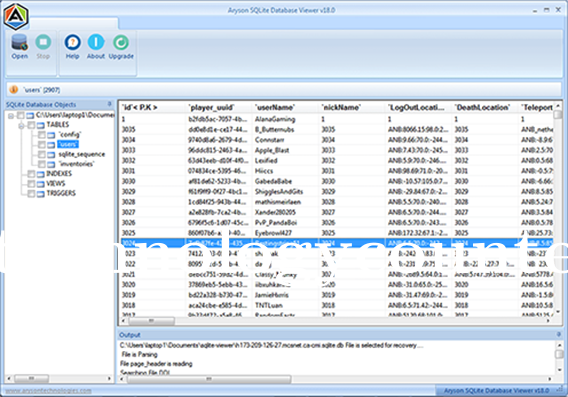
Task: Click the data grid vertical scrollbar thumb
Action: [x=558, y=115]
